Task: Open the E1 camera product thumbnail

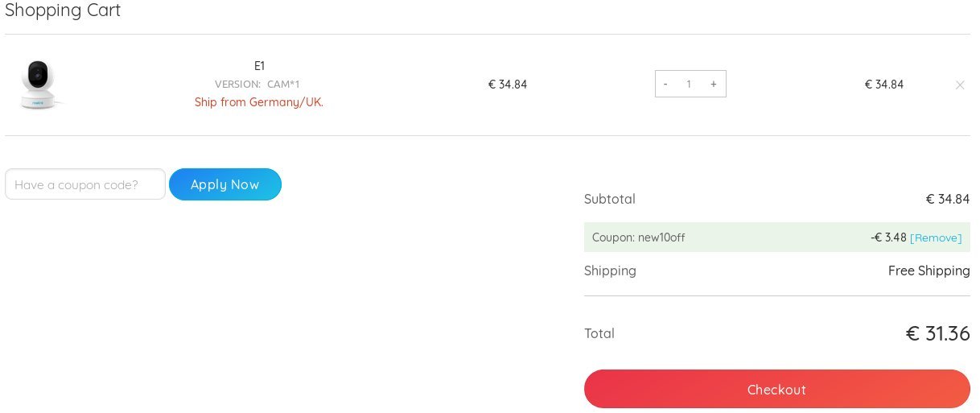Action: (x=36, y=85)
